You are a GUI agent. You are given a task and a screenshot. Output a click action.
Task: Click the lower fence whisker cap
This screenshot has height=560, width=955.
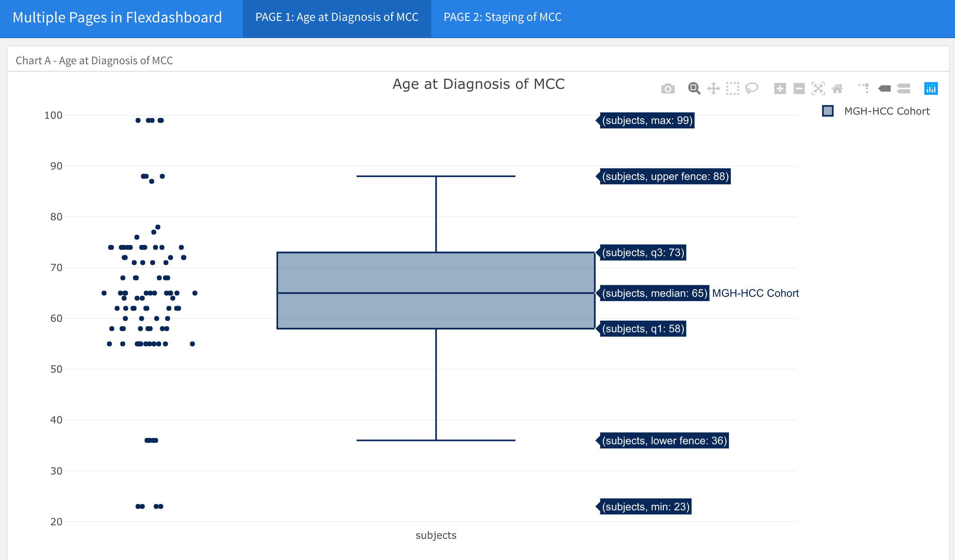pyautogui.click(x=436, y=441)
